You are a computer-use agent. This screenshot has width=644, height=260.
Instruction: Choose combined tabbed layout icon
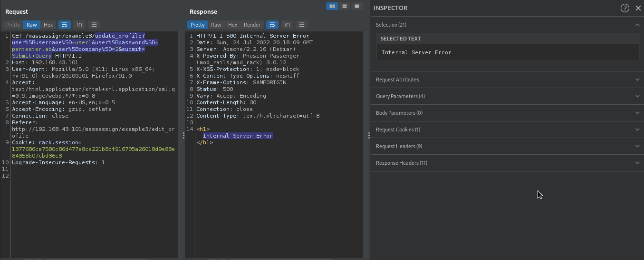(356, 6)
